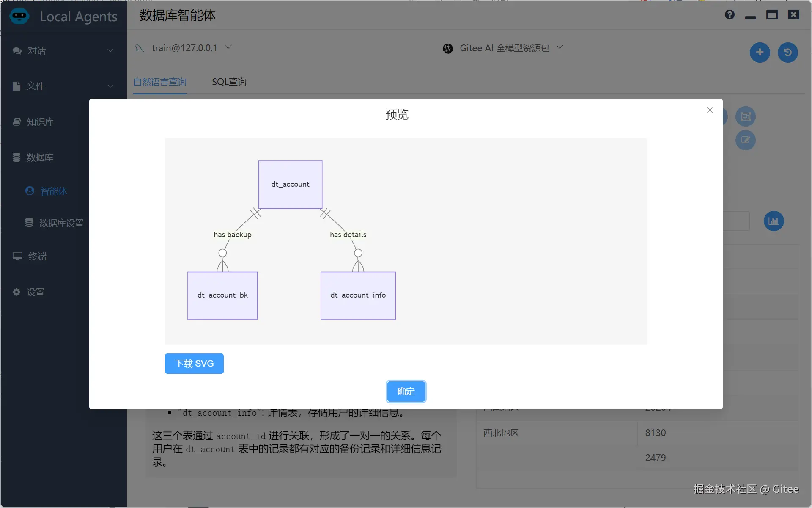Open 知识库 from the sidebar

click(40, 122)
